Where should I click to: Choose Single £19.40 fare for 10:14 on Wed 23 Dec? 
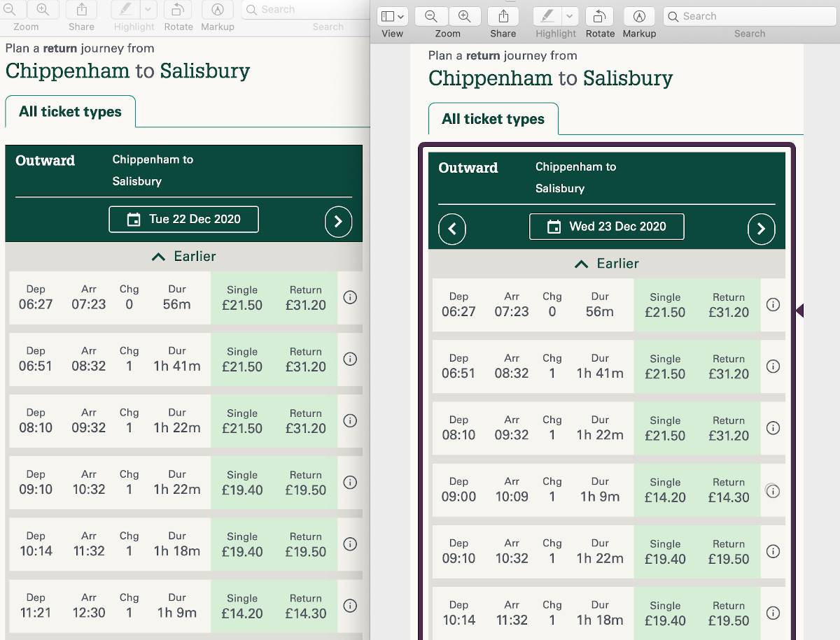[665, 613]
